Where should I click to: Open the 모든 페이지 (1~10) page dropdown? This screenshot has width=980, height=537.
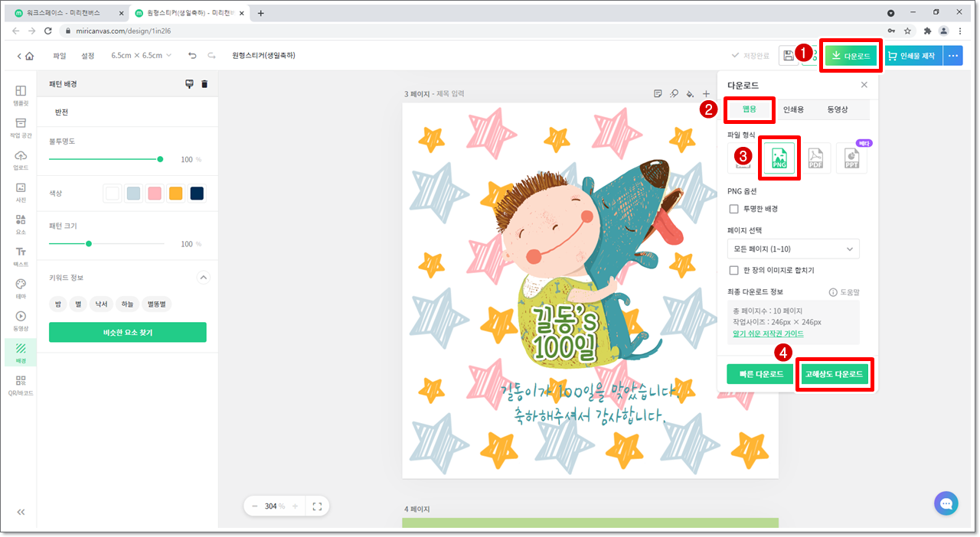793,249
